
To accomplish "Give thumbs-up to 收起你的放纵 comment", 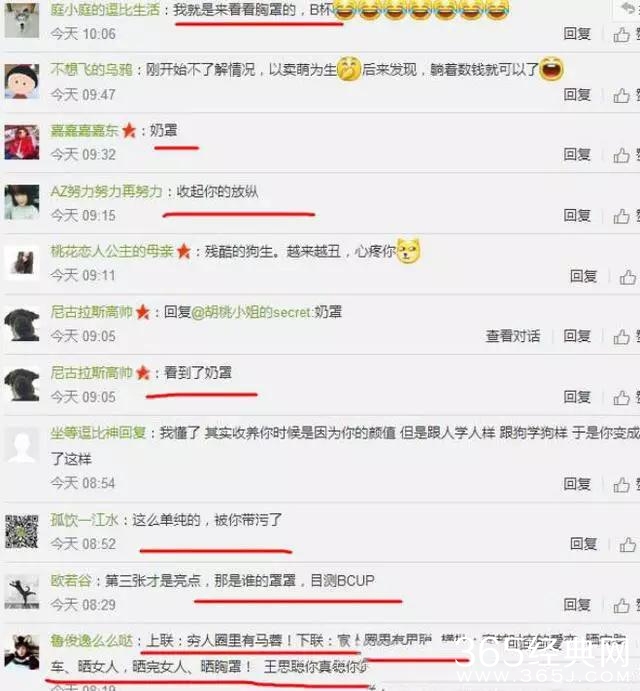I will pyautogui.click(x=621, y=216).
